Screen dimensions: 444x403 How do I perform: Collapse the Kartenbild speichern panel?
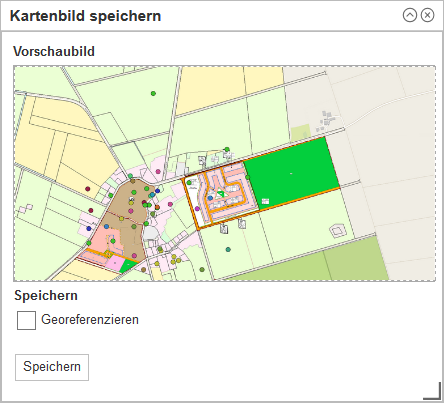410,15
